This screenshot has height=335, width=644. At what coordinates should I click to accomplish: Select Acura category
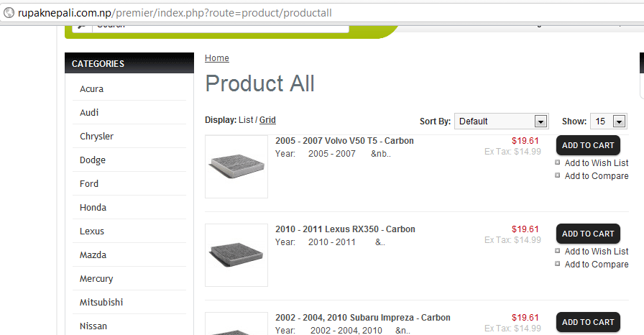[x=91, y=89]
